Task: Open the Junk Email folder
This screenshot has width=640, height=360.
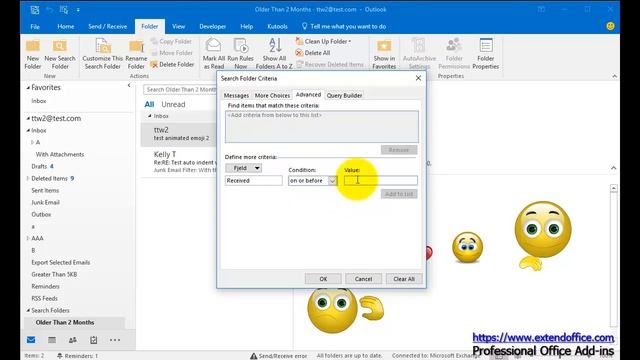Action: pyautogui.click(x=45, y=202)
